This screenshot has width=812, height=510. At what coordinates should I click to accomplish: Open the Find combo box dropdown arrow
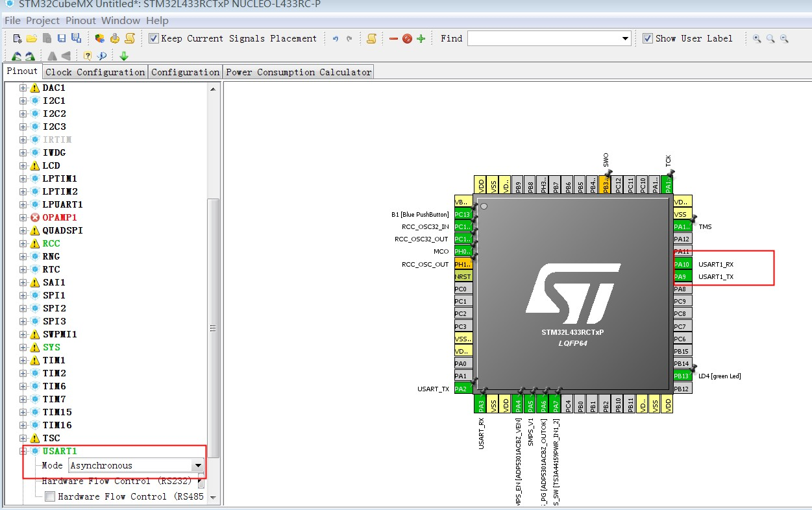[x=625, y=39]
